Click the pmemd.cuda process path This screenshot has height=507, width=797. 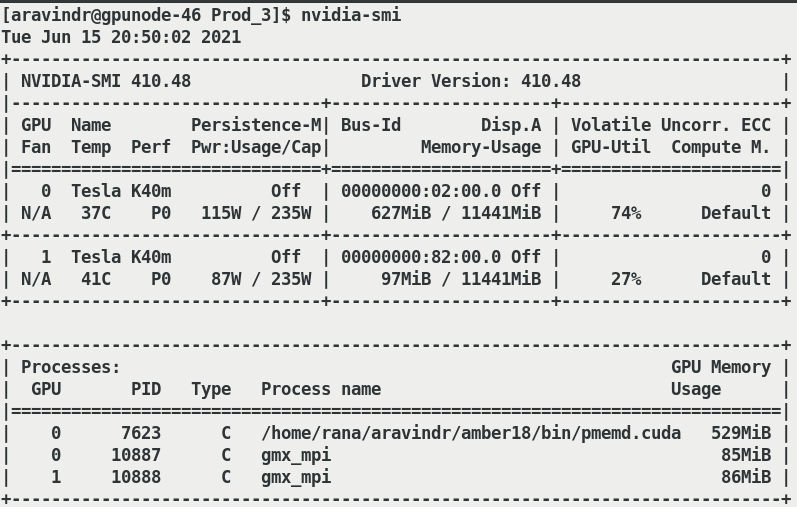point(470,433)
